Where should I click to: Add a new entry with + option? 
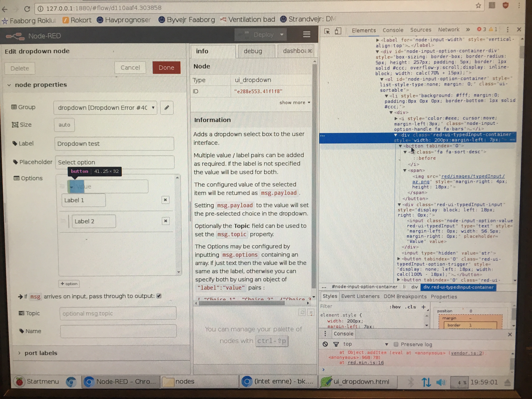click(69, 284)
